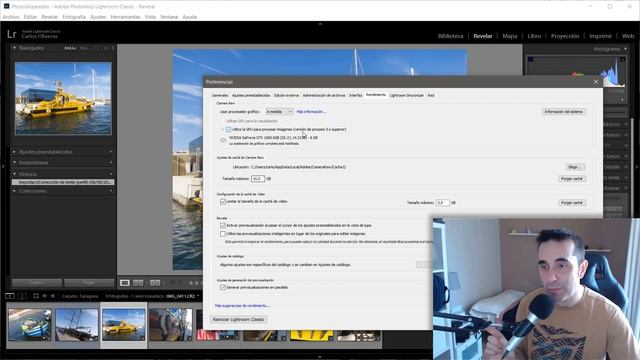The width and height of the screenshot is (640, 360).
Task: Expand the Colecciones panel
Action: [x=15, y=191]
